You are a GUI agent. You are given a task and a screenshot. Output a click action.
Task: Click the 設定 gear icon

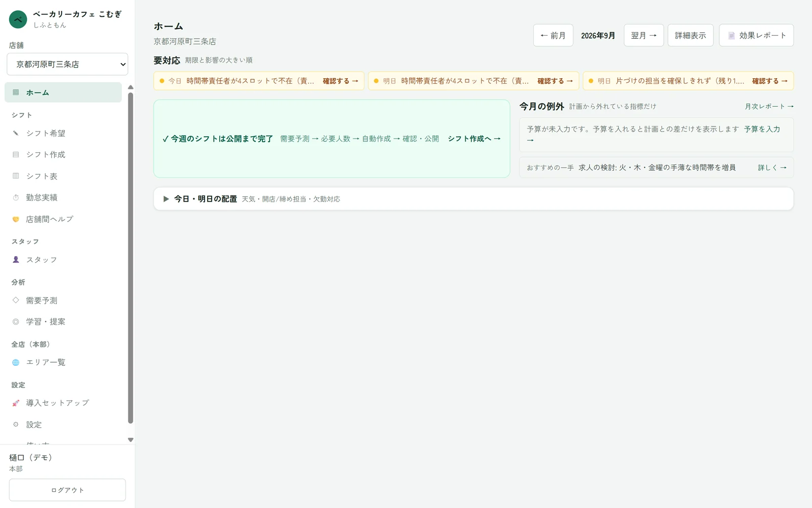16,425
